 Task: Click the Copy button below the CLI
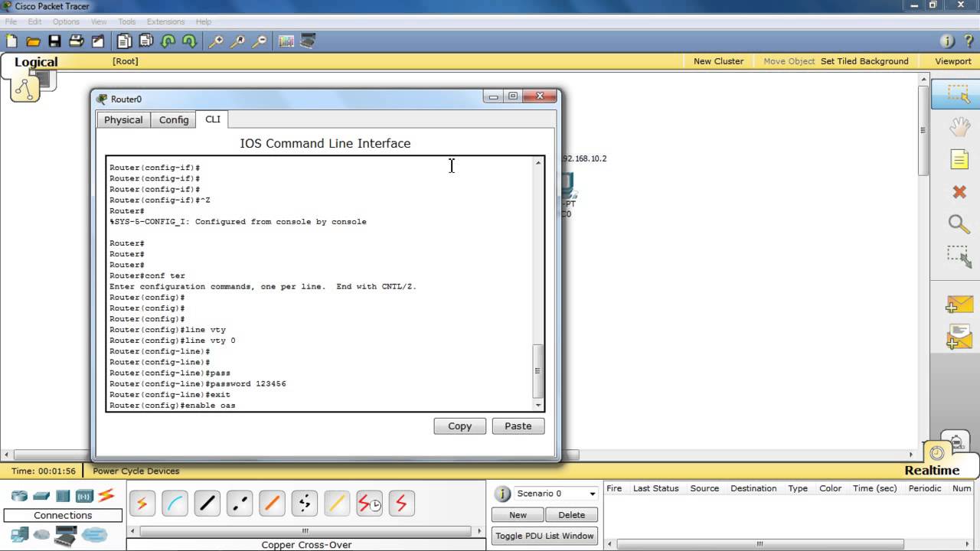[459, 426]
